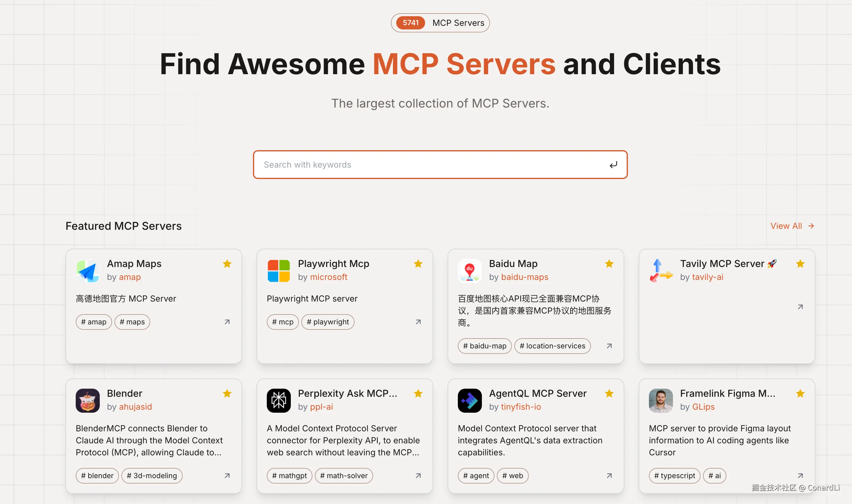Open the View All link
This screenshot has height=504, width=852.
coord(792,226)
